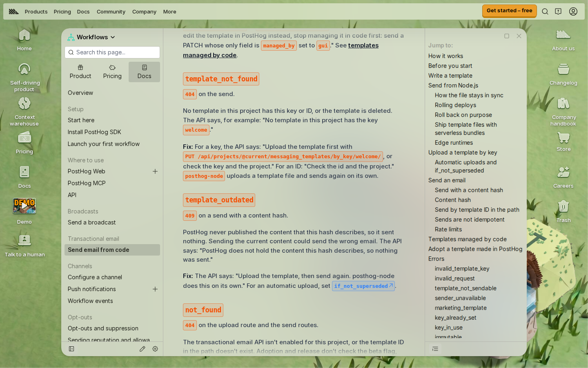The image size is (588, 368).
Task: Open Self-driving product desktop icon
Action: pyautogui.click(x=24, y=77)
